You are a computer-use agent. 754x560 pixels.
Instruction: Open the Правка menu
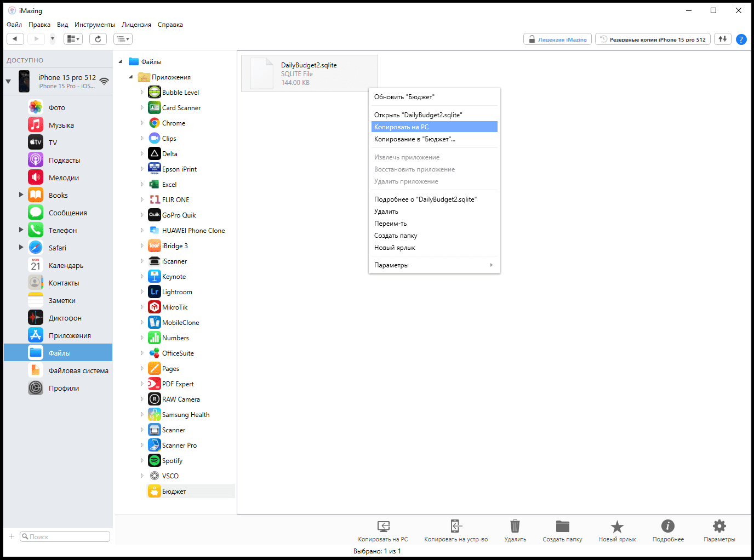pos(39,25)
